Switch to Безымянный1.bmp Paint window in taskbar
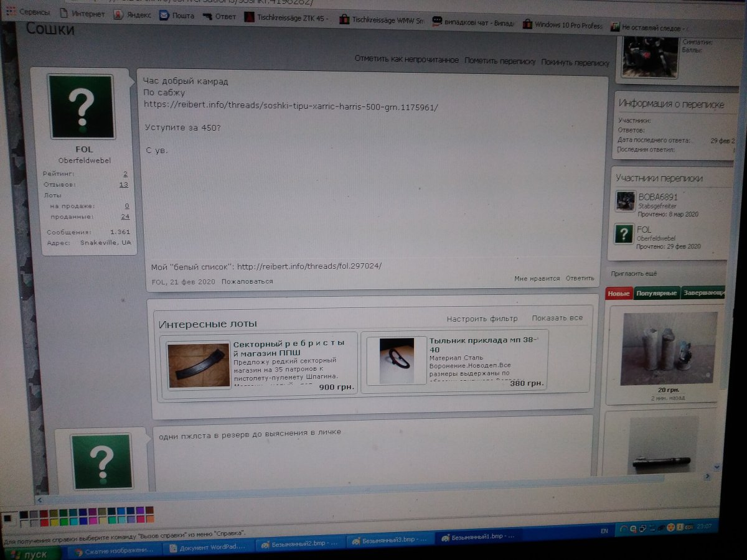The width and height of the screenshot is (747, 560). click(480, 536)
